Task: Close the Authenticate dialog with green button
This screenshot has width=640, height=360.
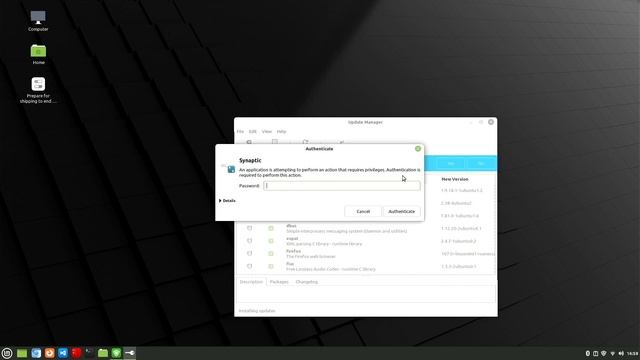Action: [418, 149]
